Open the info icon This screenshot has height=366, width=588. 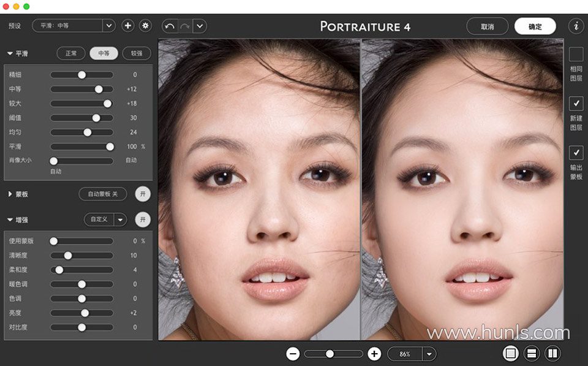click(576, 26)
